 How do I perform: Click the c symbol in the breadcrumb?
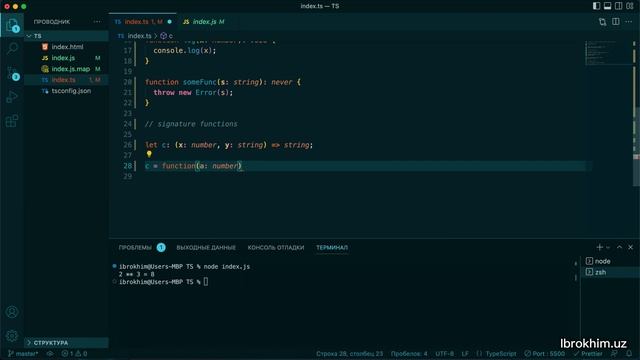coord(167,36)
